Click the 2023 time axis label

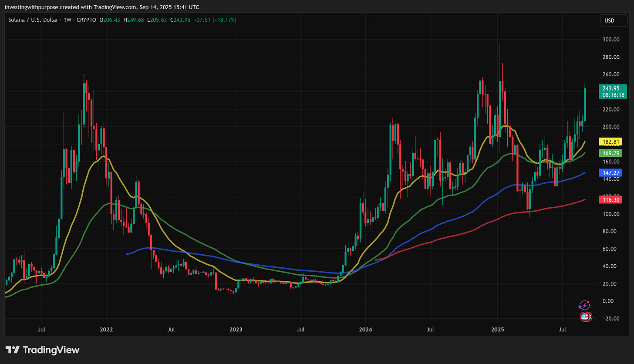[236, 330]
